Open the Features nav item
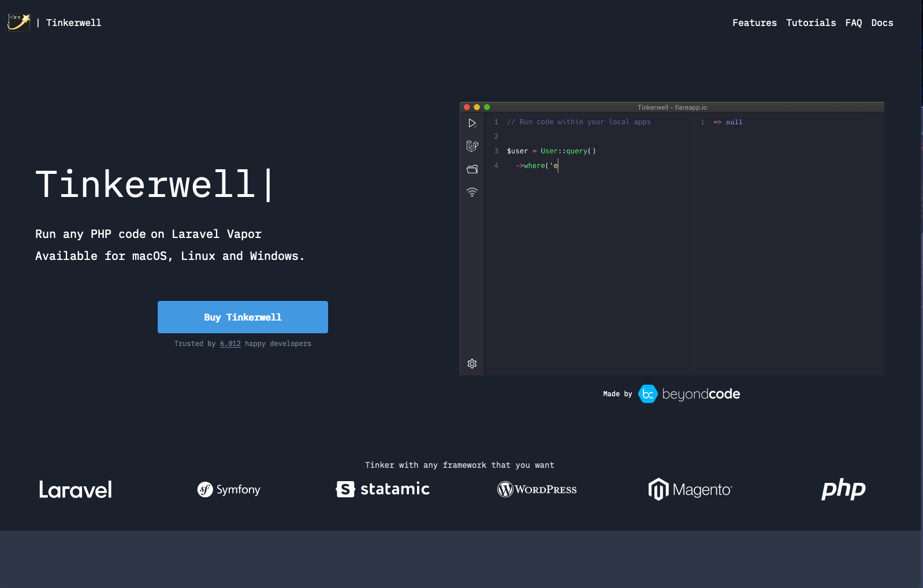The height and width of the screenshot is (588, 923). [754, 23]
